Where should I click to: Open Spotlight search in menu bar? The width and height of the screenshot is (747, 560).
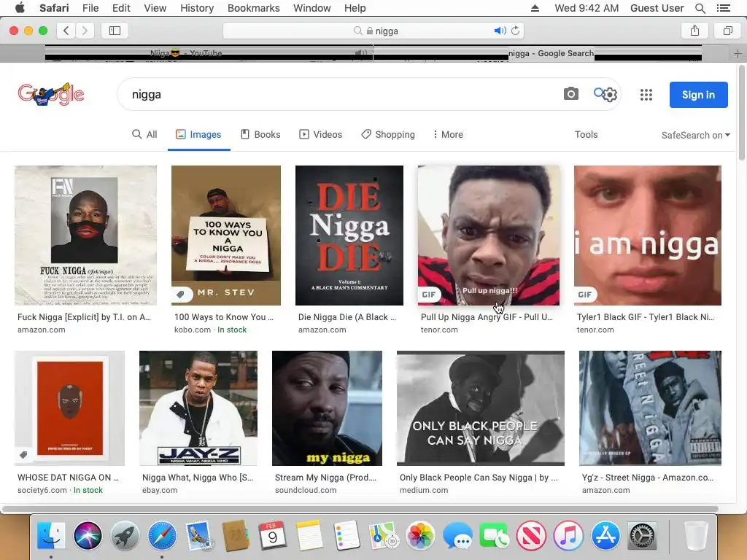700,8
